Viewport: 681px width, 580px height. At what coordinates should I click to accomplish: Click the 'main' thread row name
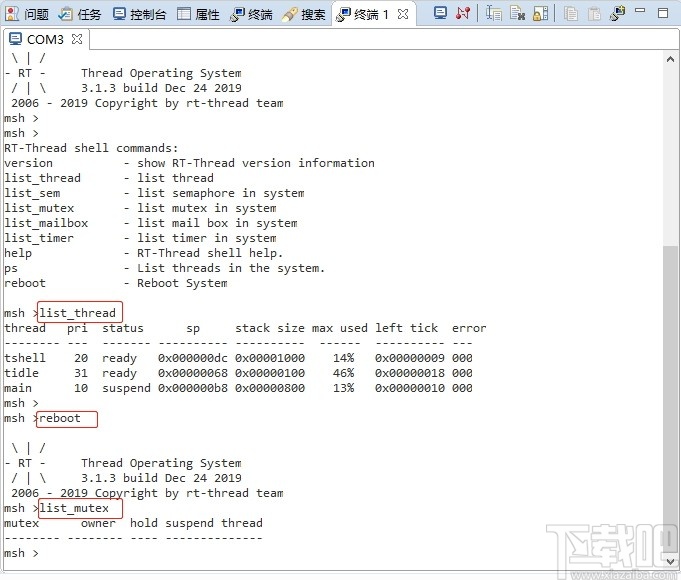click(x=18, y=388)
